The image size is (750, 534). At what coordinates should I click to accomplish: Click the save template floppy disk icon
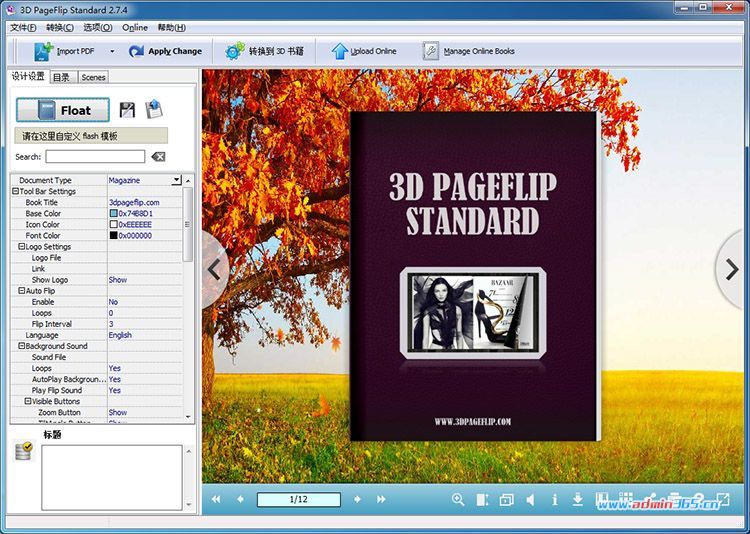click(127, 110)
